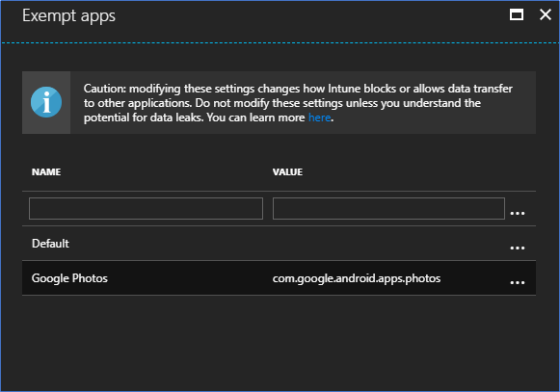Click the blue information icon
560x392 pixels.
click(46, 102)
